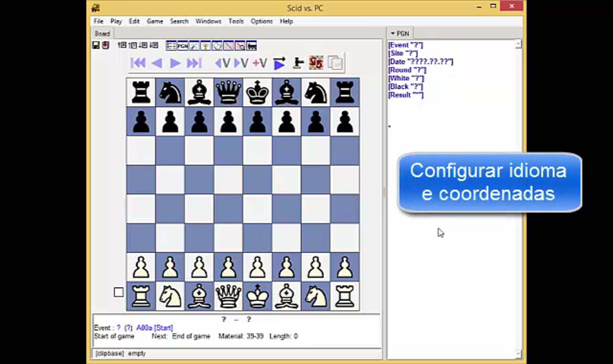The width and height of the screenshot is (613, 364).
Task: Open the Options menu
Action: [262, 21]
